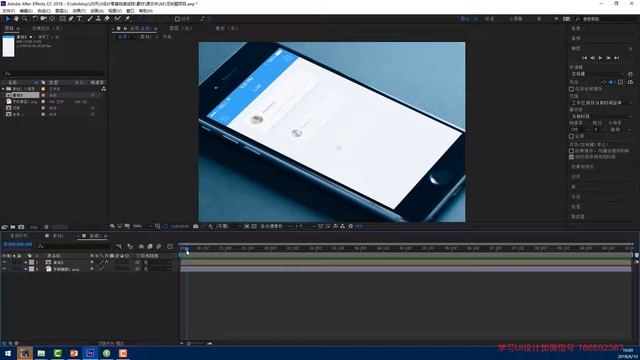This screenshot has height=360, width=640.
Task: Expand the folder item in the Project panel
Action: (x=3, y=89)
